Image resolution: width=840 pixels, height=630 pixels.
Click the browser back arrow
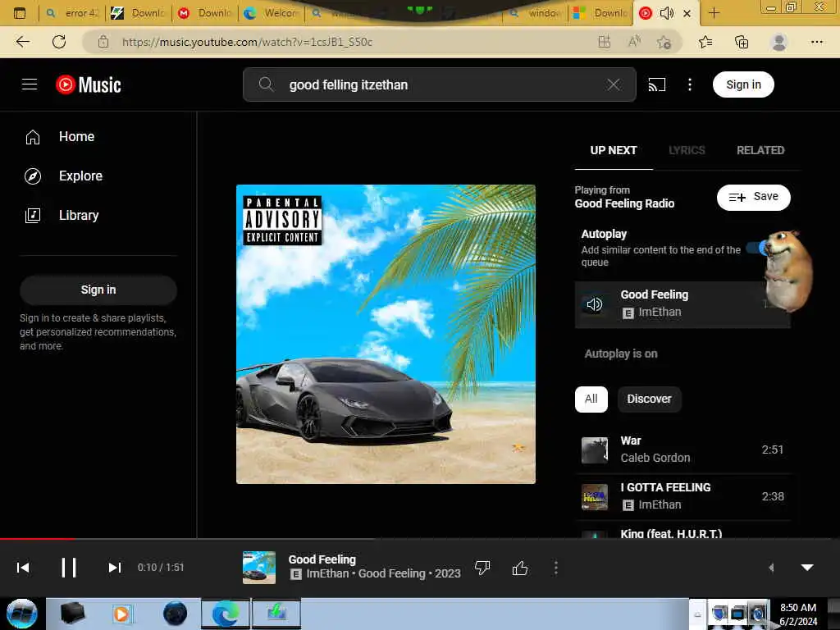22,42
